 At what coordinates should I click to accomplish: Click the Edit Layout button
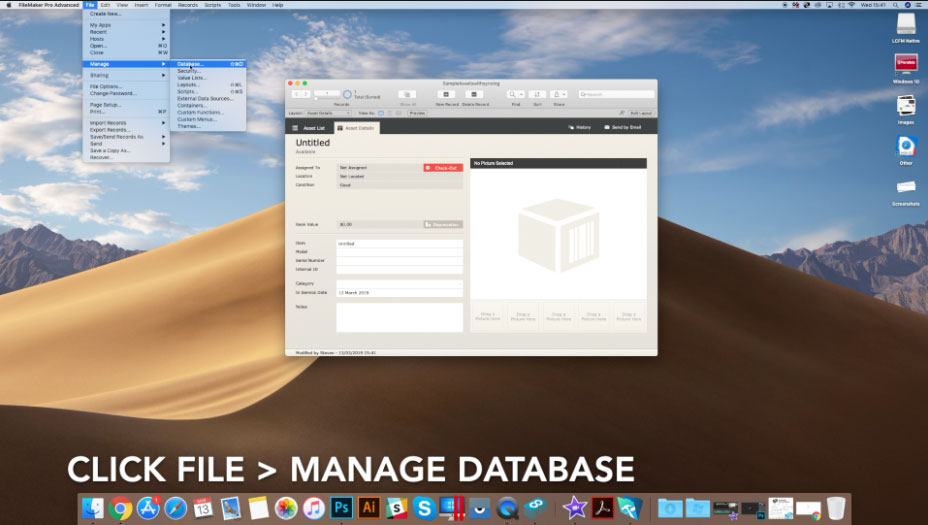641,113
